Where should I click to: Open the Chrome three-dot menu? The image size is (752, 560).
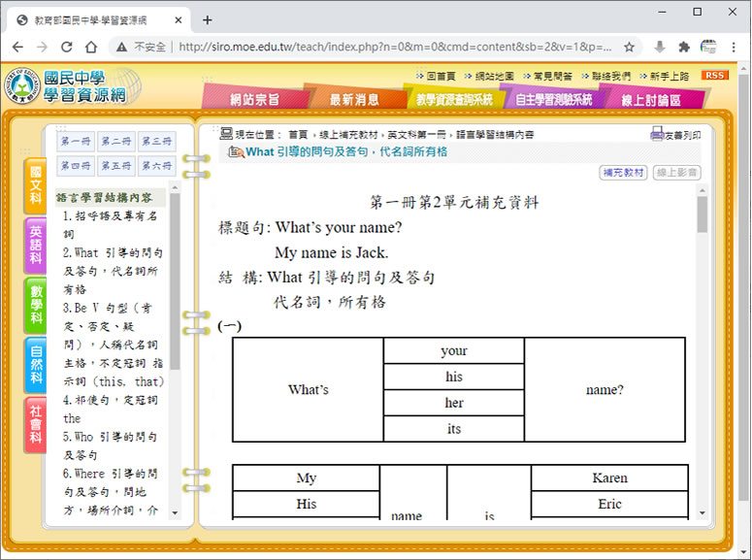[736, 47]
